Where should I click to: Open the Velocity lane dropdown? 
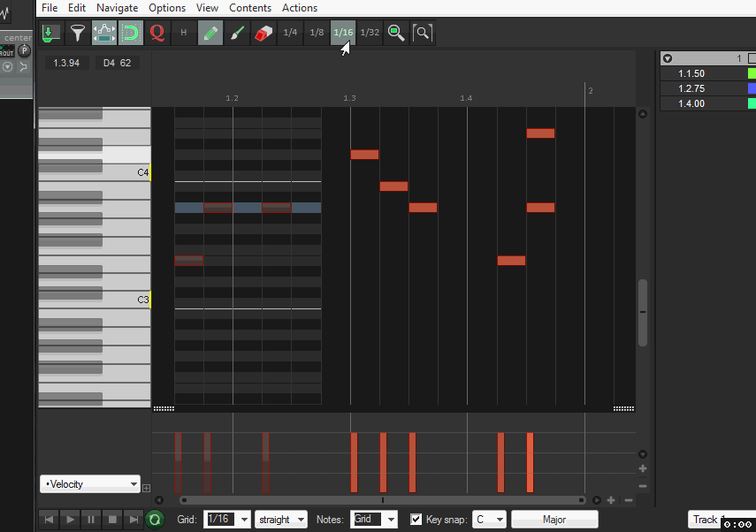[x=90, y=483]
